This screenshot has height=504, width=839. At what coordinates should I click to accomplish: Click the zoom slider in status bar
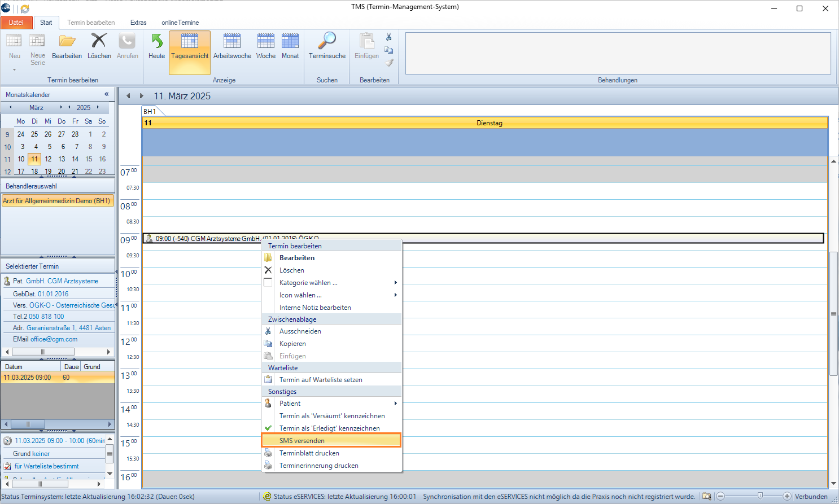click(760, 496)
